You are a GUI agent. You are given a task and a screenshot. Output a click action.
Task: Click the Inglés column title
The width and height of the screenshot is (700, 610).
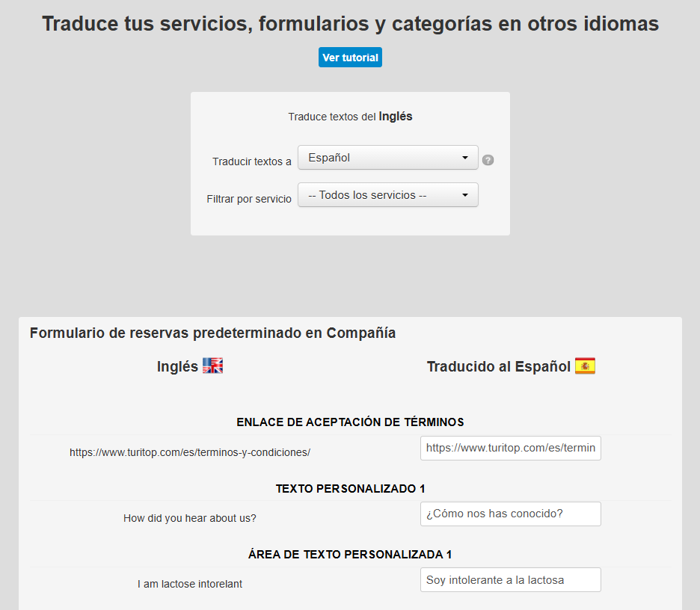point(177,366)
